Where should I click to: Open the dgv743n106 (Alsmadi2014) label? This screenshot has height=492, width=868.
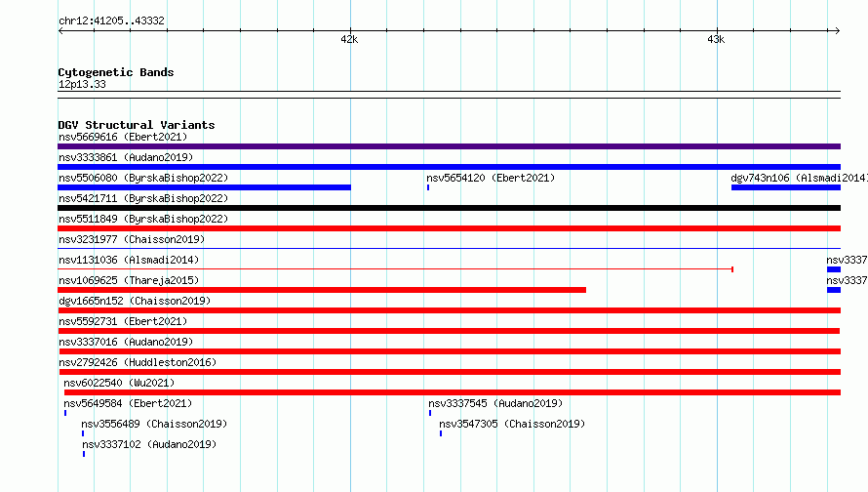pos(799,178)
